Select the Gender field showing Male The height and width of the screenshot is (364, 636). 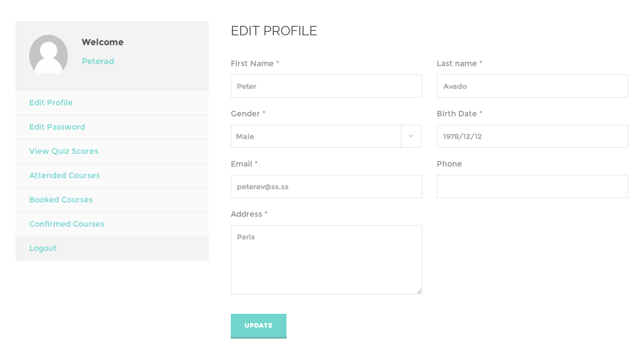[316, 136]
